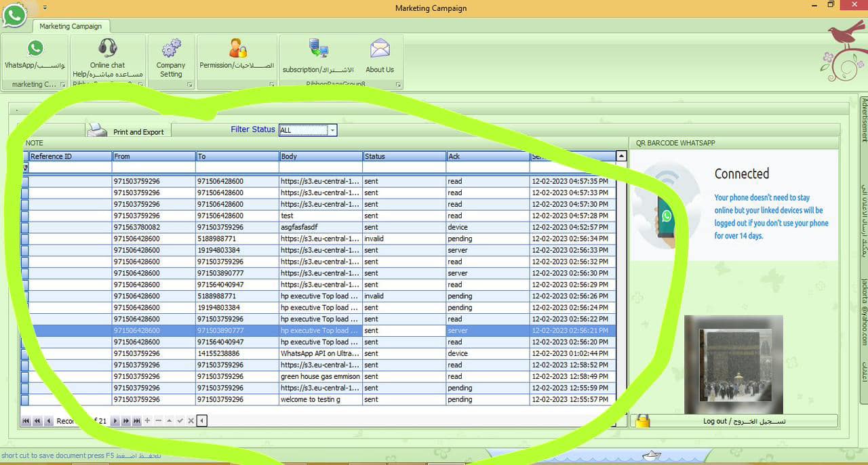Image resolution: width=868 pixels, height=465 pixels.
Task: Open Company Setting gears icon
Action: [x=171, y=48]
